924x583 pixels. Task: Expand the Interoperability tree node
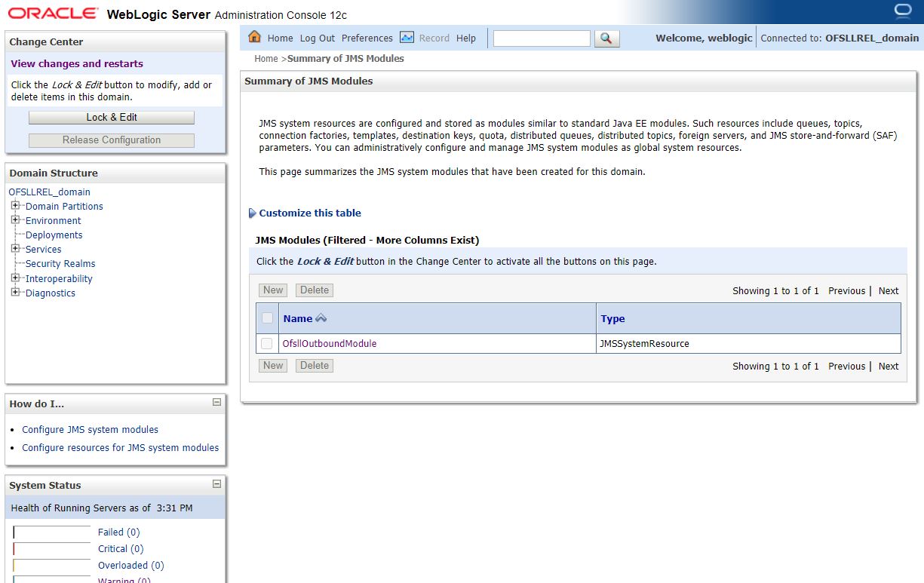point(15,278)
